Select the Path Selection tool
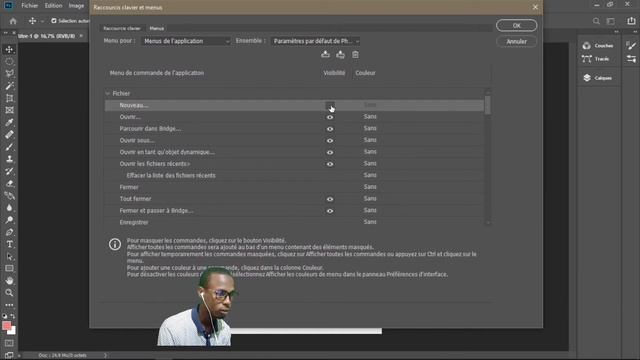The height and width of the screenshot is (360, 640). click(x=9, y=257)
